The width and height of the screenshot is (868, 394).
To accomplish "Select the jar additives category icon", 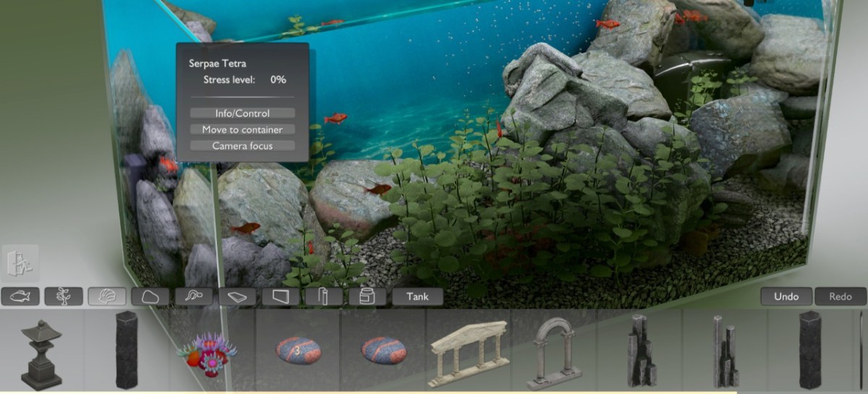I will click(367, 296).
